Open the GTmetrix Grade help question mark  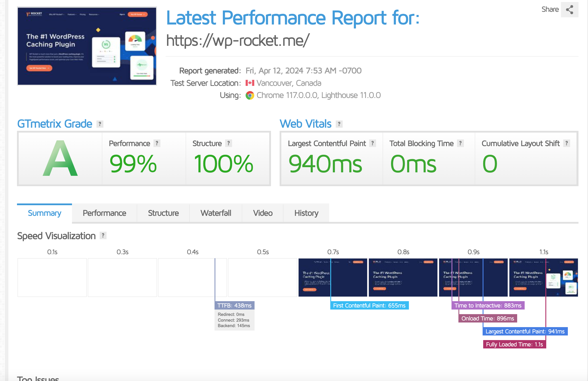pos(100,124)
